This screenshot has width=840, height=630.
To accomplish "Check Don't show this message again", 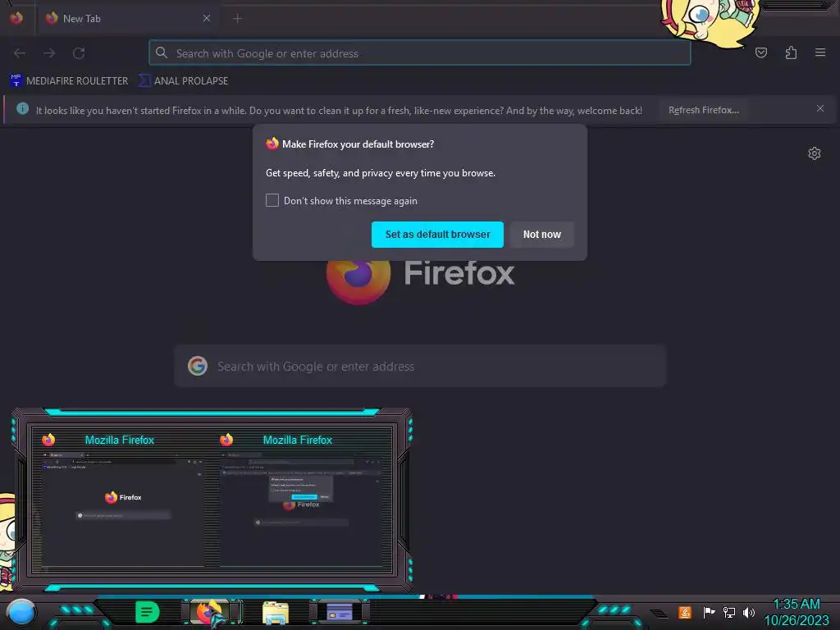I will click(272, 200).
